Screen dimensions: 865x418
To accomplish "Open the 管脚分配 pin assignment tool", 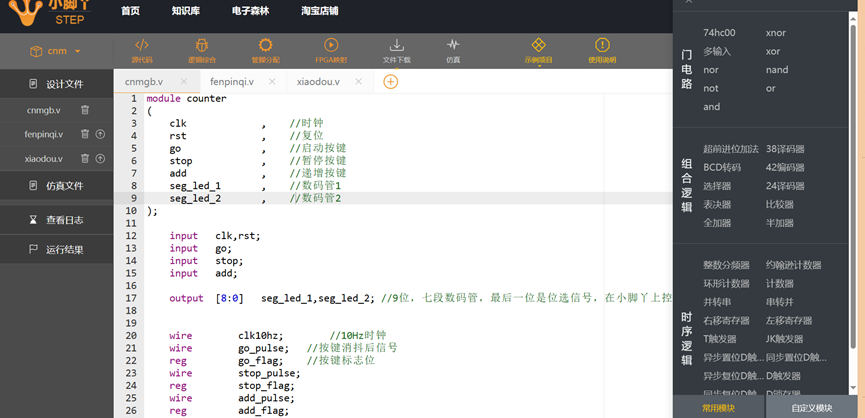I will (265, 46).
